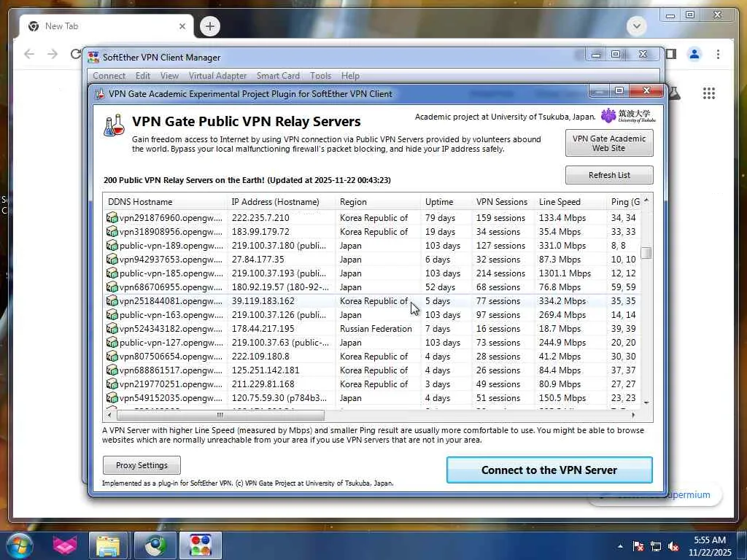Image resolution: width=747 pixels, height=560 pixels.
Task: Select server icon for vpn219770251.opengw
Action: click(x=112, y=384)
